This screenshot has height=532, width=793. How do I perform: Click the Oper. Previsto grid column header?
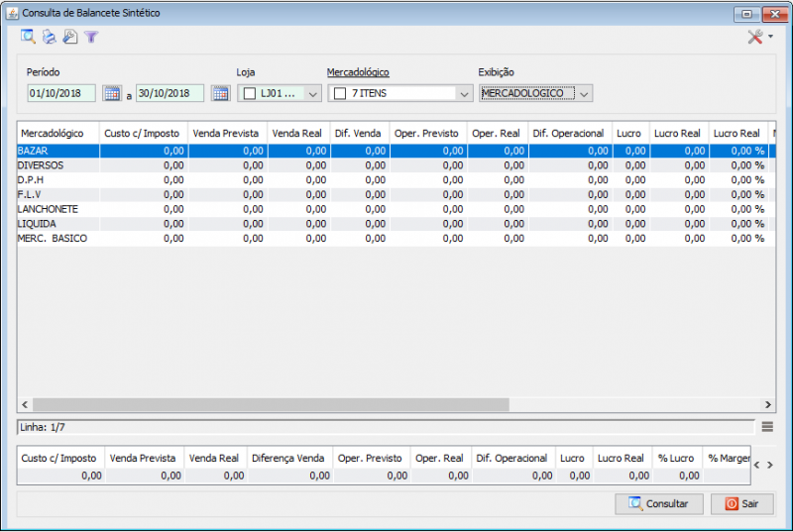click(x=428, y=134)
